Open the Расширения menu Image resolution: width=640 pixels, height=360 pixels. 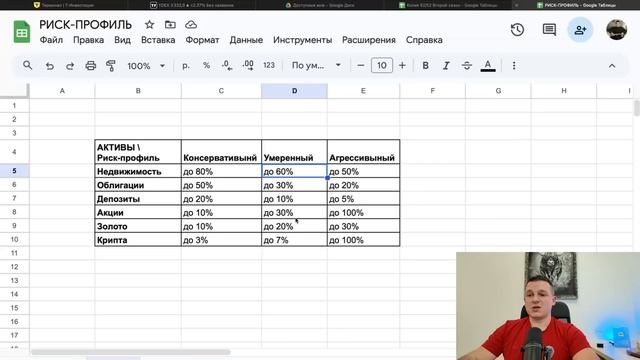pos(369,40)
